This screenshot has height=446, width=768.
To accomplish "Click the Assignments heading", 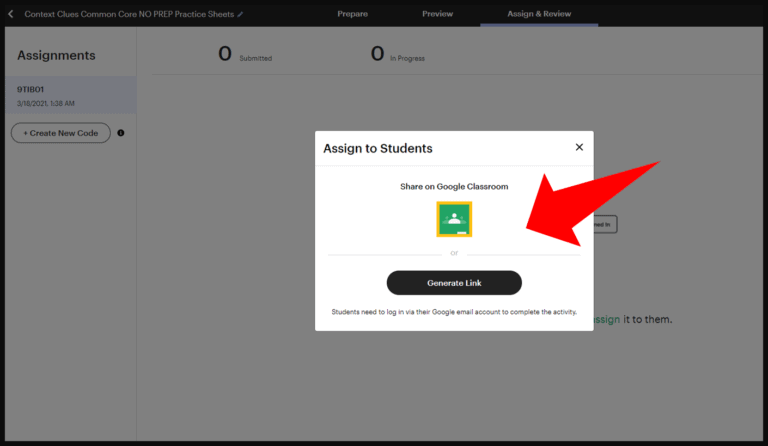I will (56, 55).
